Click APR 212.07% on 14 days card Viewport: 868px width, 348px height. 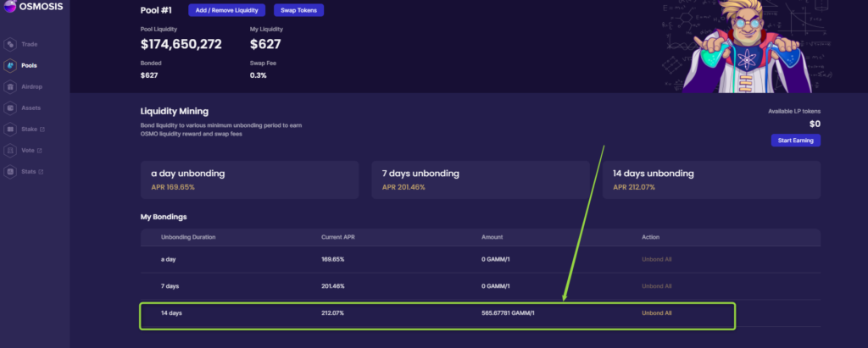(x=634, y=188)
